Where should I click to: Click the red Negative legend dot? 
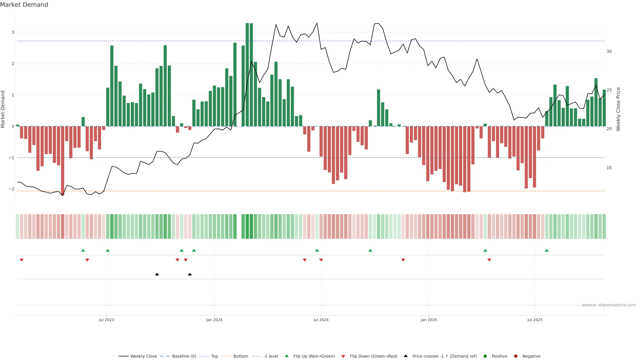(516, 356)
